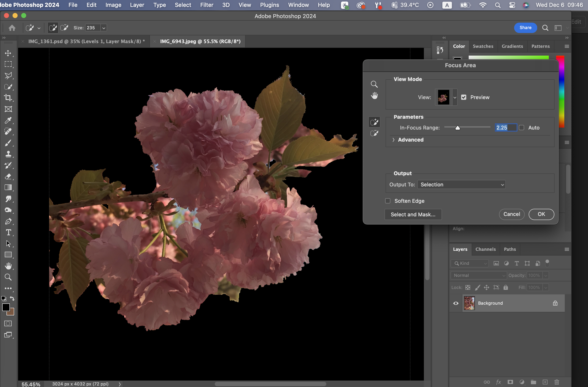The image size is (588, 387).
Task: Switch to the Channels tab
Action: 485,249
